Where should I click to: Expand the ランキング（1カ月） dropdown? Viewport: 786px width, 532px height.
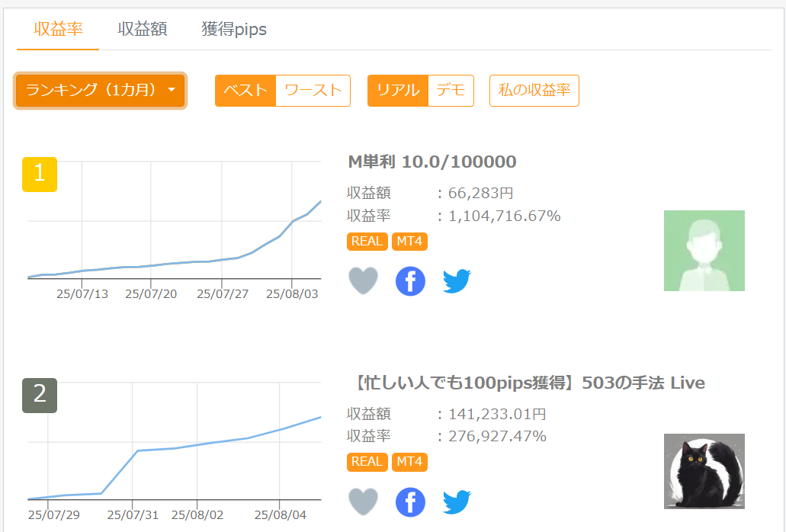(x=100, y=91)
